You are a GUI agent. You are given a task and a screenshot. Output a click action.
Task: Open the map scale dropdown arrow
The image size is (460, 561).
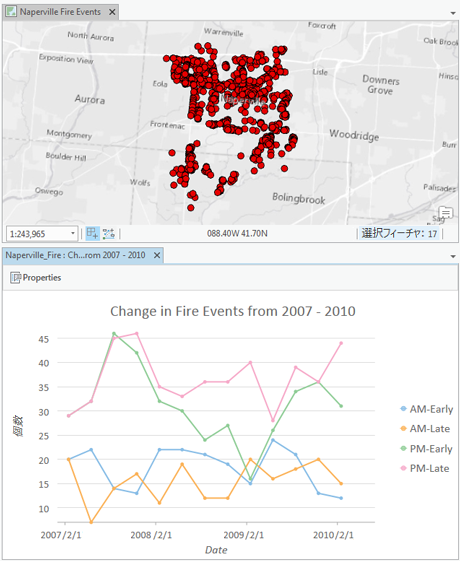pyautogui.click(x=73, y=234)
